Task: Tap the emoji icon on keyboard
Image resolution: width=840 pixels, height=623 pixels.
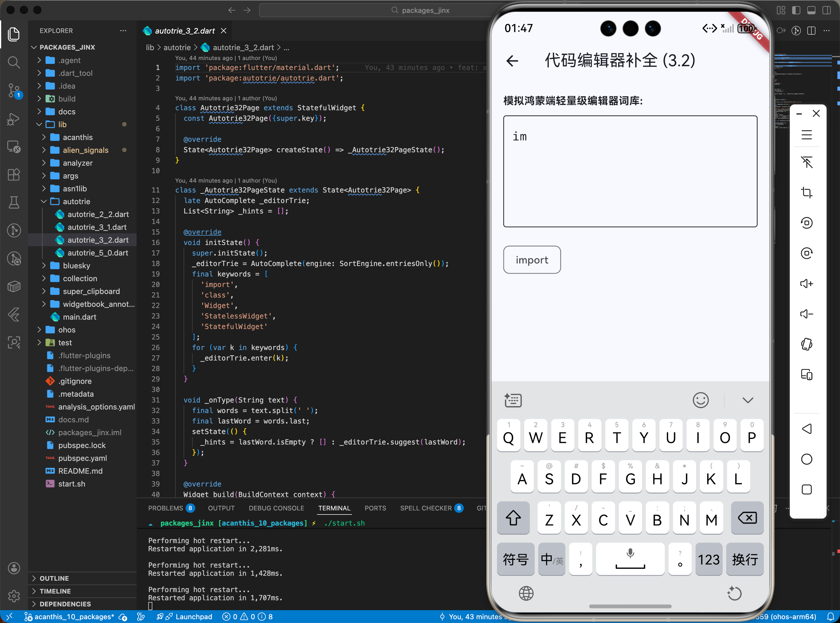Action: pos(700,400)
